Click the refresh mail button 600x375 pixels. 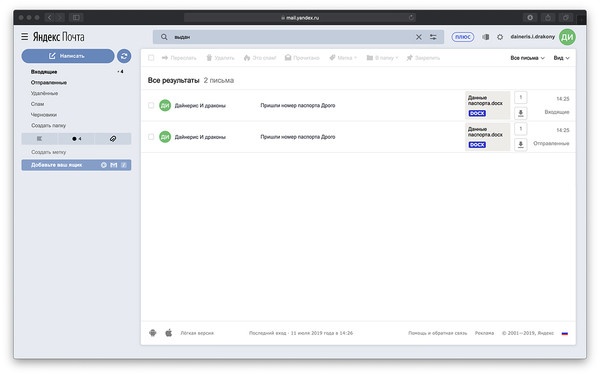point(124,56)
